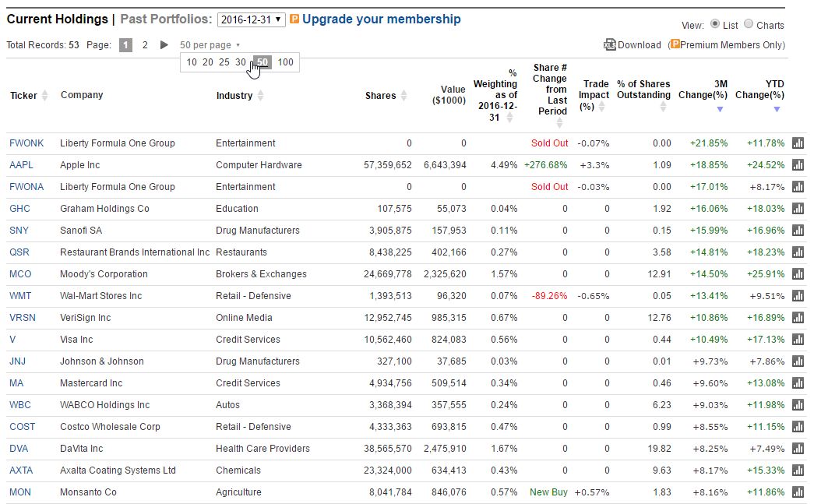The height and width of the screenshot is (504, 814).
Task: Open the chart icon for MON row
Action: [x=798, y=492]
